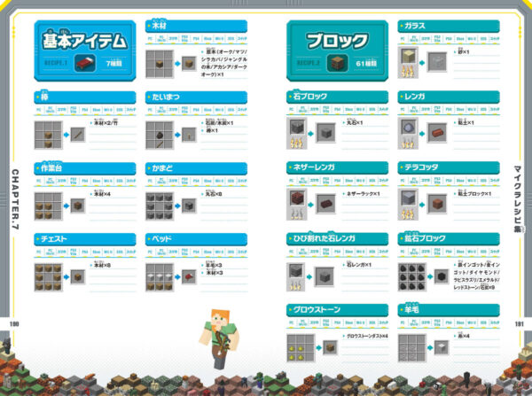Click the furnace smelting panel in the 石ブロック recipe
The image size is (532, 396).
click(296, 133)
